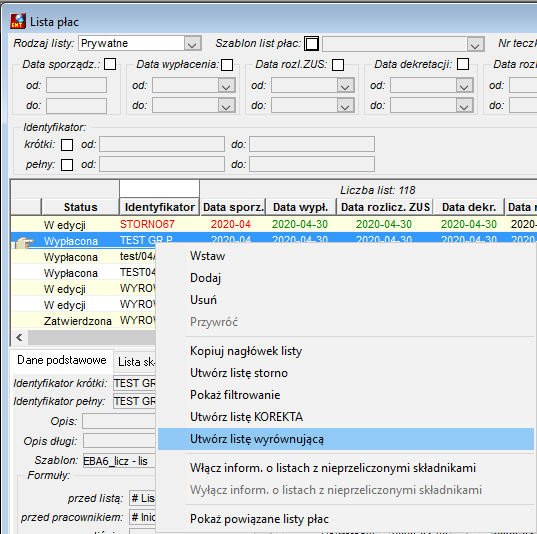This screenshot has width=537, height=534.
Task: Sort by the Identyfikator column header
Action: (x=160, y=207)
